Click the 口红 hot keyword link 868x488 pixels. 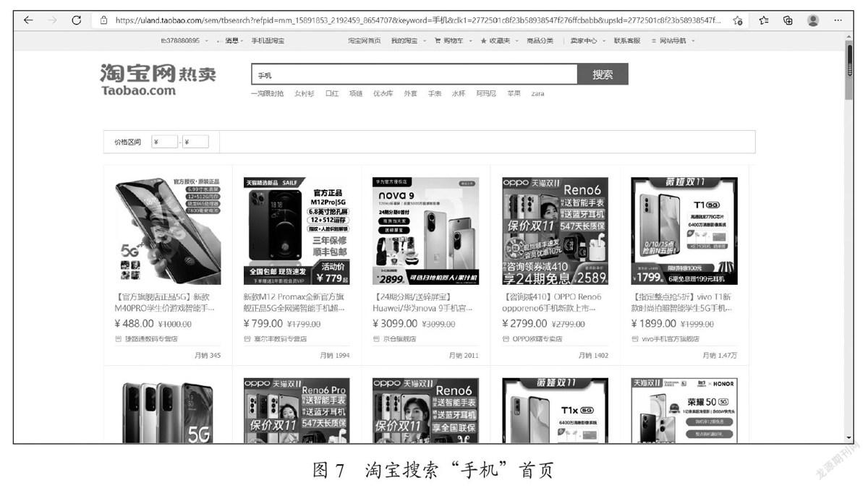pos(332,93)
